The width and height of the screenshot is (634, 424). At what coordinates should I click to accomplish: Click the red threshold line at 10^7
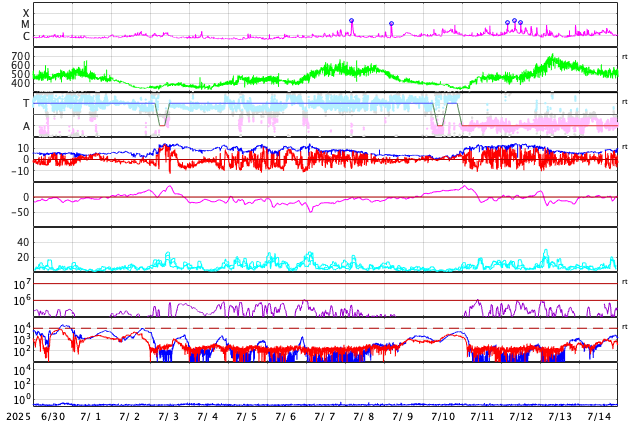(325, 284)
